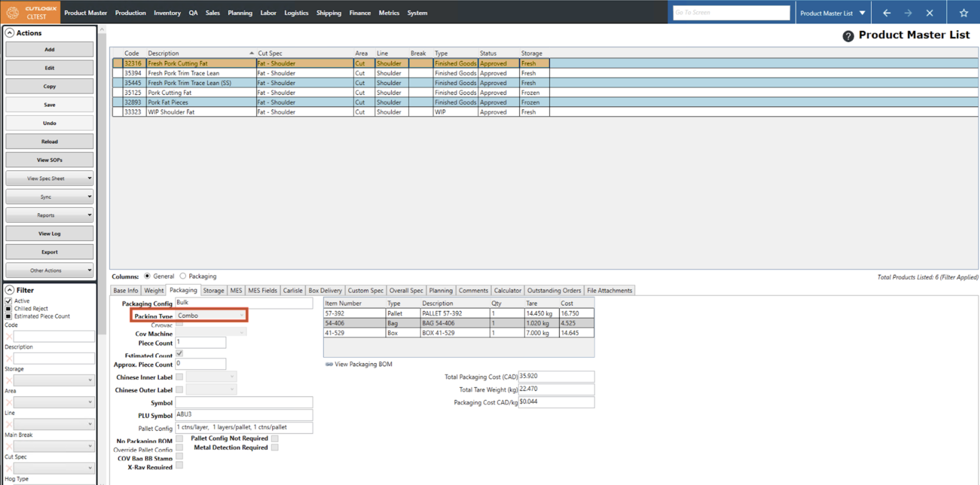Open the Inventory menu
Viewport: 980px width, 485px height.
167,13
